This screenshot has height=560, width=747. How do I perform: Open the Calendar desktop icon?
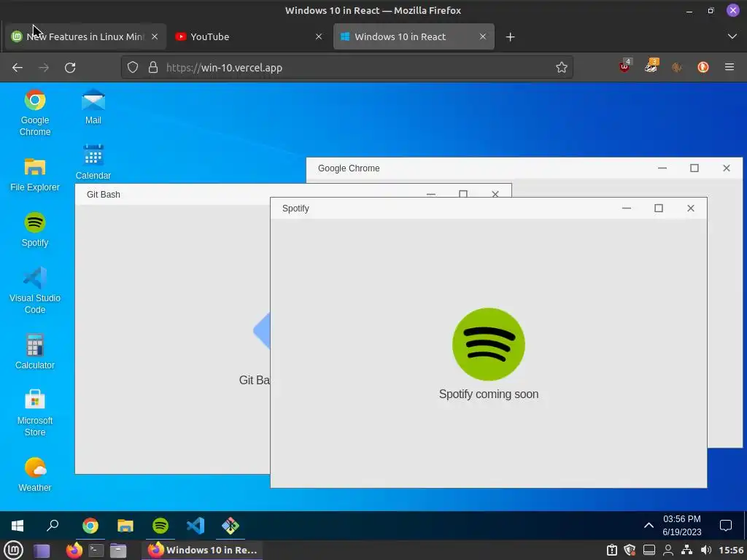click(x=93, y=162)
